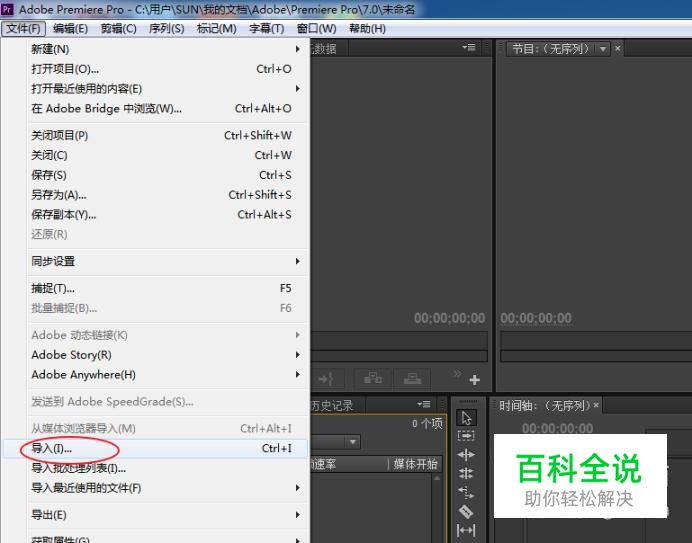Image resolution: width=692 pixels, height=543 pixels.
Task: Expand the 同步设置 submenu
Action: coord(166,261)
